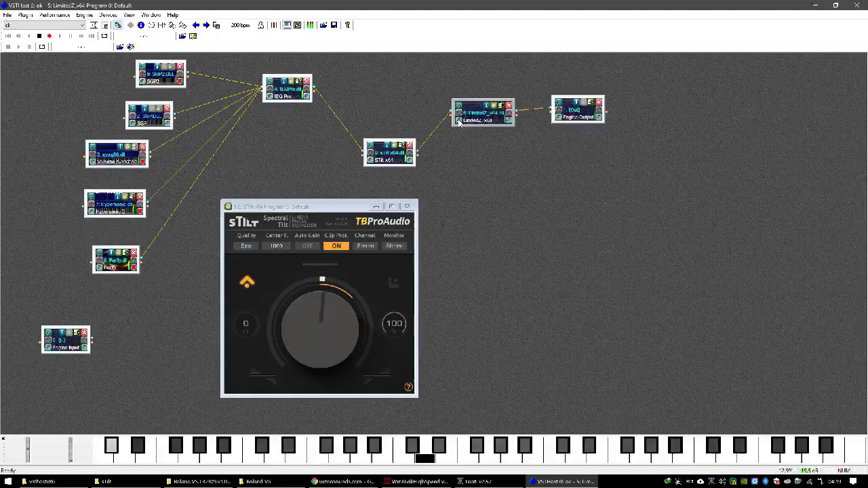Viewport: 868px width, 488px height.
Task: Click the large tilt knob in STilt
Action: pyautogui.click(x=320, y=329)
